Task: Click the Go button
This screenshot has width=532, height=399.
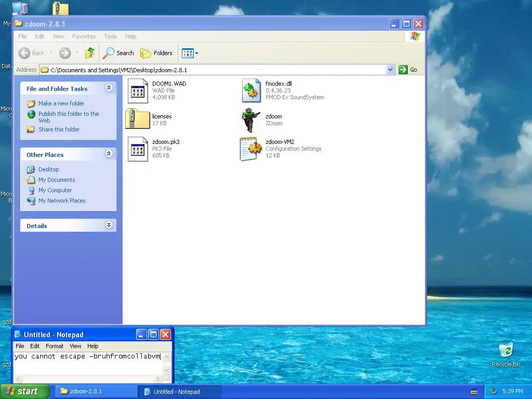Action: pos(408,70)
